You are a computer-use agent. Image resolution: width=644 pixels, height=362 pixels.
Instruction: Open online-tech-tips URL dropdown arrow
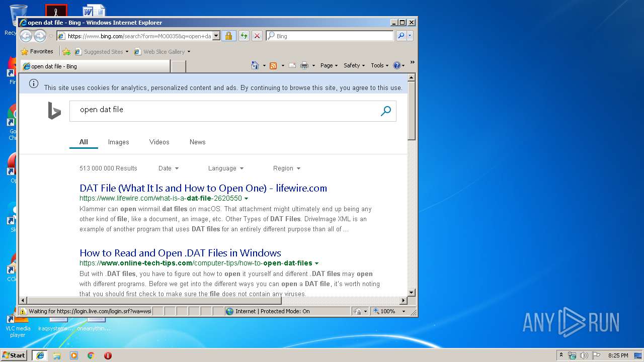click(x=316, y=263)
